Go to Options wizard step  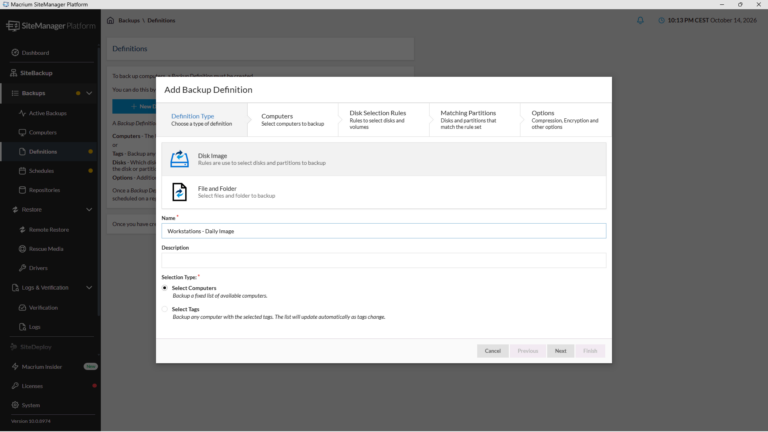[x=566, y=120]
